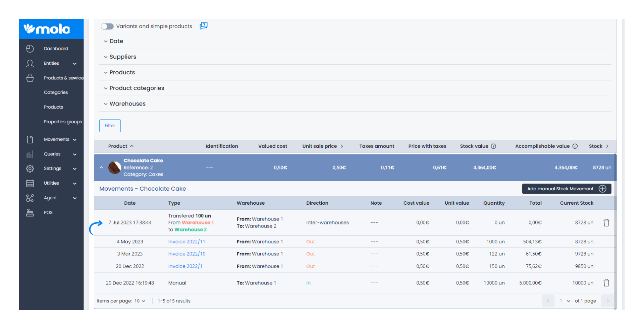Open POS in the sidebar
This screenshot has width=644, height=329.
click(x=48, y=212)
